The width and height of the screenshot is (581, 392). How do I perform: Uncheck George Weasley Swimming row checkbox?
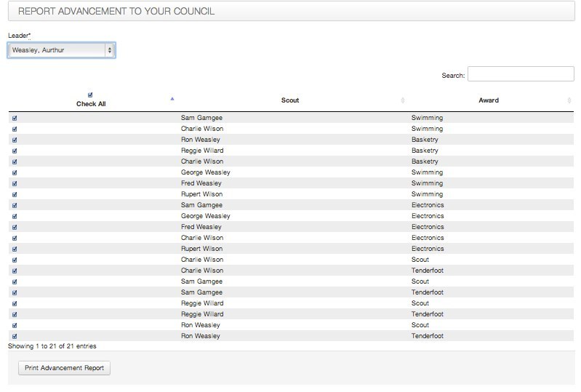click(x=15, y=172)
